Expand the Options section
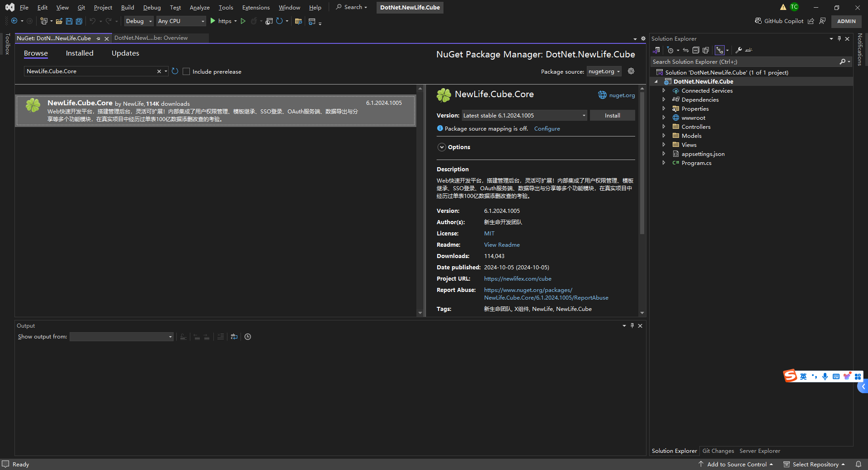The width and height of the screenshot is (868, 470). pyautogui.click(x=442, y=147)
